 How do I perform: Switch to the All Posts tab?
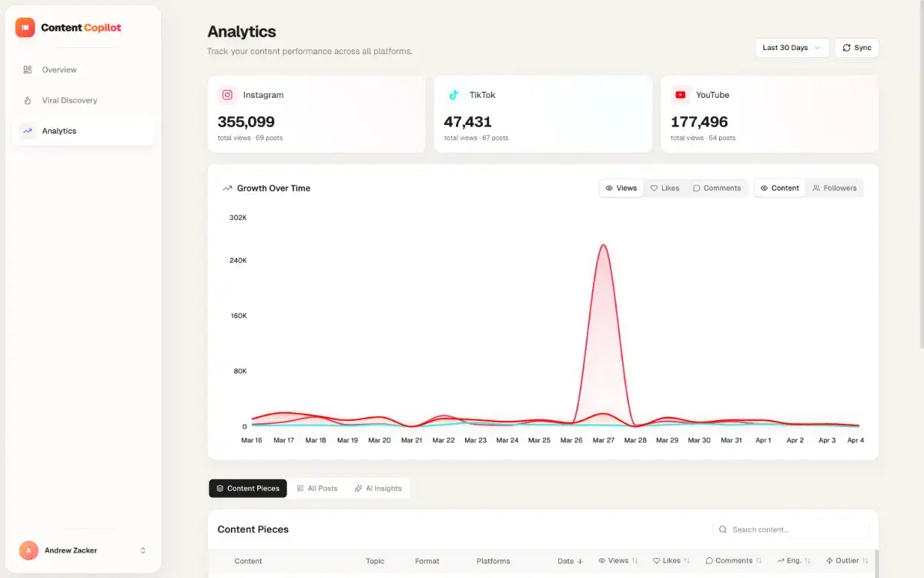[x=317, y=489]
